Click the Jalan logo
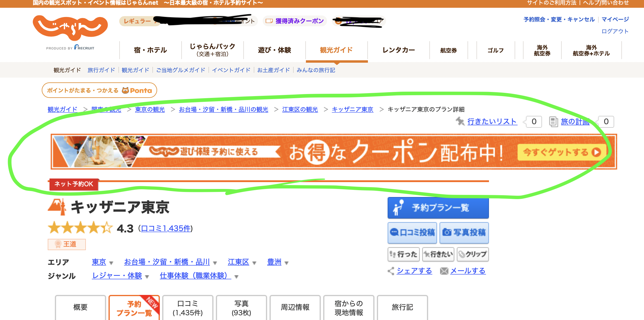 point(70,28)
